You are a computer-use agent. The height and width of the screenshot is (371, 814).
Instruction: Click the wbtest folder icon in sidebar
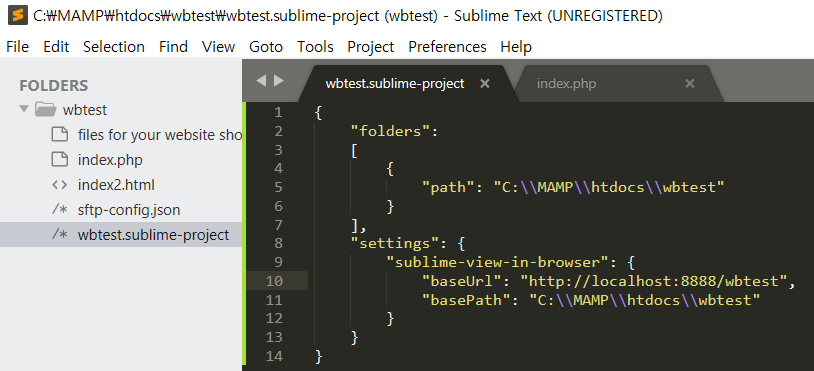[x=45, y=109]
